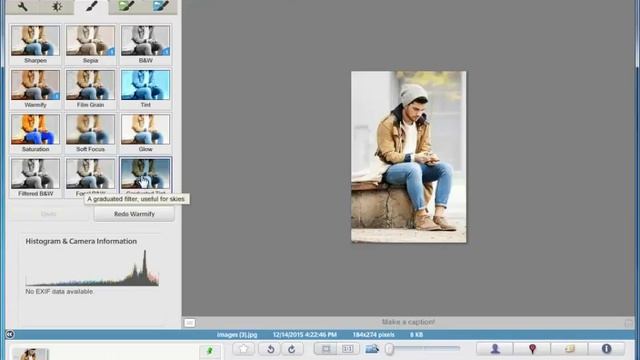The image size is (640, 360).
Task: Open the Properties info panel
Action: pos(606,349)
